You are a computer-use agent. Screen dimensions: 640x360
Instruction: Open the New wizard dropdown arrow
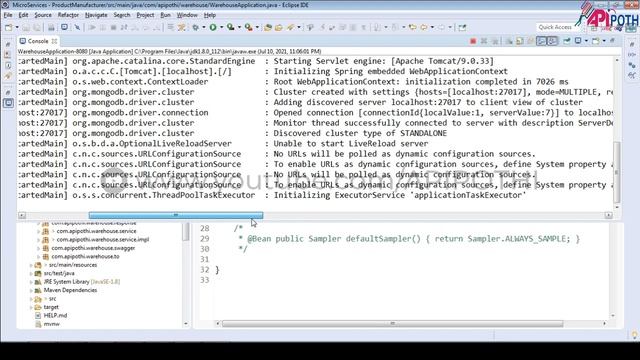17,27
